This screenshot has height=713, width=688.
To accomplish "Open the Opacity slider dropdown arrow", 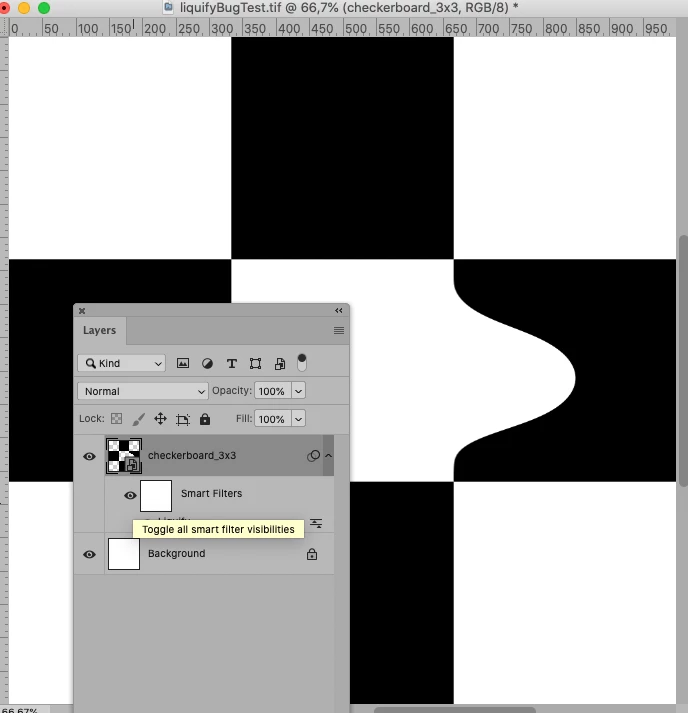I will [298, 391].
